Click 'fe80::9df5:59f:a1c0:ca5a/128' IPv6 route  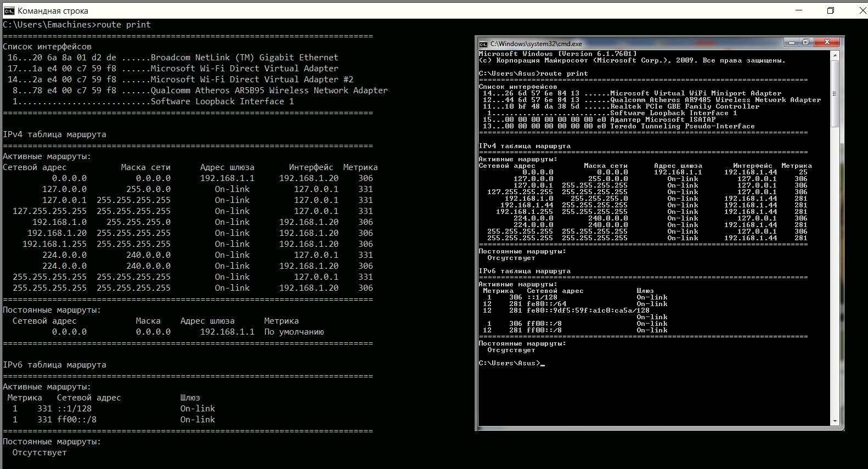588,310
